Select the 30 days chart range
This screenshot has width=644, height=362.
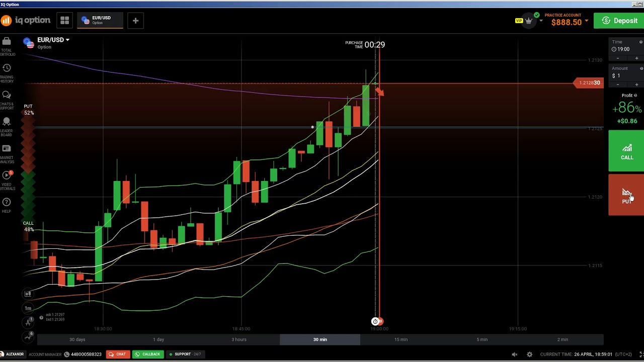(x=77, y=339)
